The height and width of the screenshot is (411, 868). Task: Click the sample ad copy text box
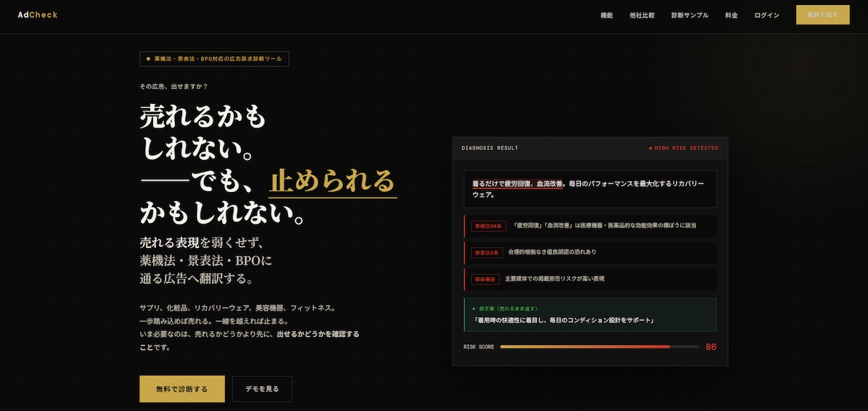click(x=590, y=188)
